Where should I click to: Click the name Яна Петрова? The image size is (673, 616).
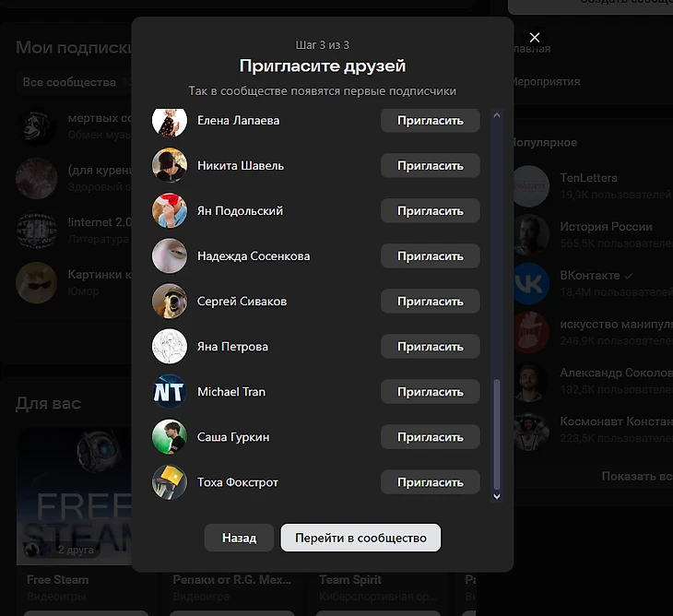coord(232,347)
